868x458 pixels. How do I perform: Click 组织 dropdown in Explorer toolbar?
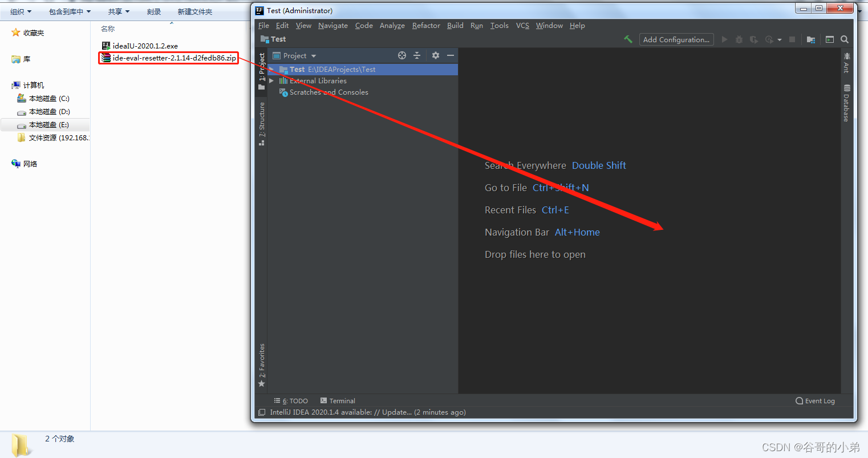(21, 11)
